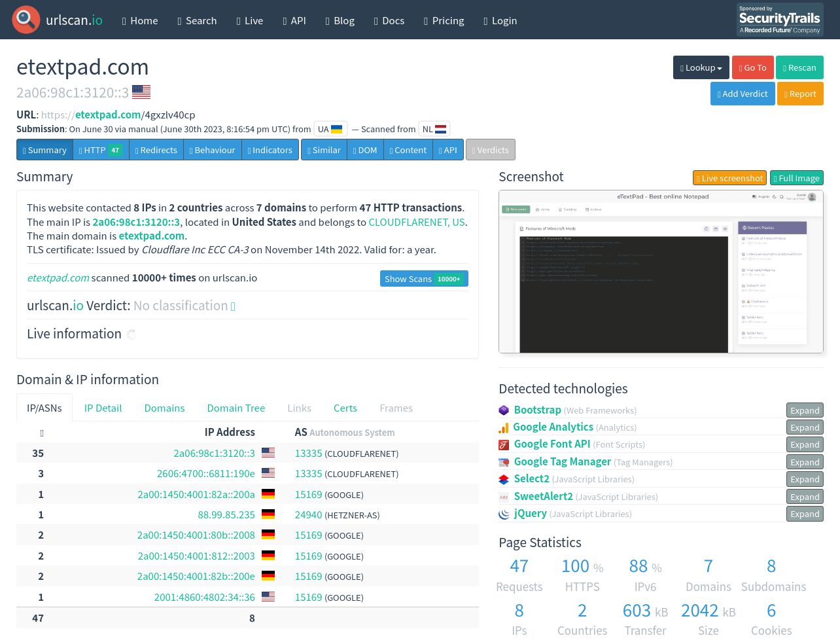Click the SecurityTrails sponsor logo

point(780,20)
